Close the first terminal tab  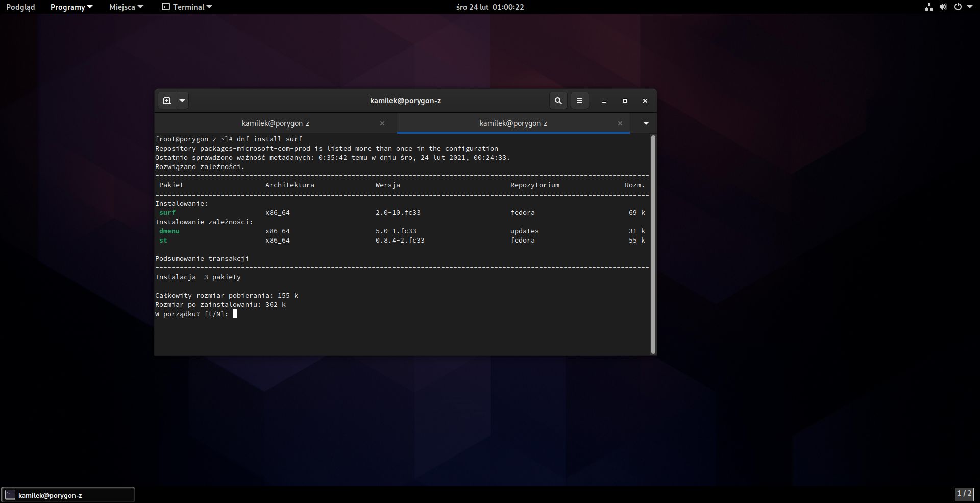[382, 123]
